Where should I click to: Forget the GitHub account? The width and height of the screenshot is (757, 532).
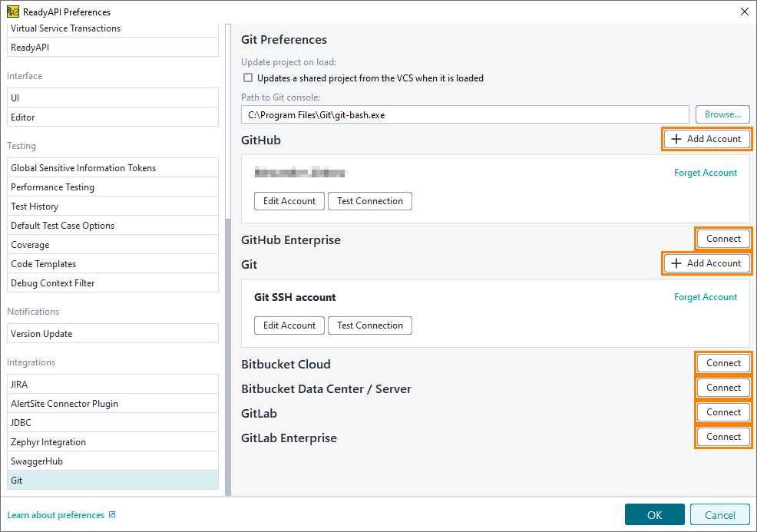tap(705, 173)
